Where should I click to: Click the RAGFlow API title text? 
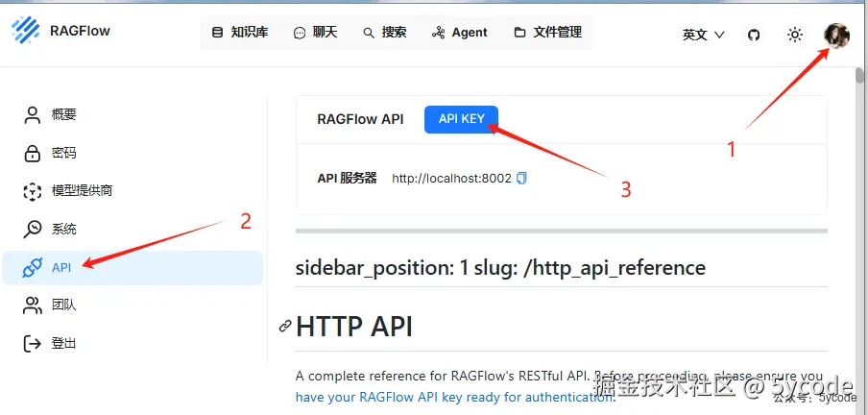[x=360, y=119]
